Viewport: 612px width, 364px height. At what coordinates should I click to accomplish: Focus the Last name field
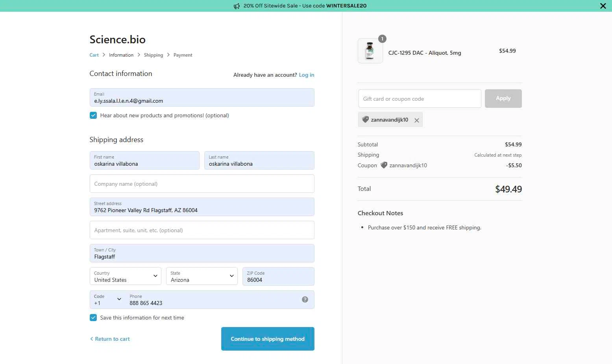259,160
